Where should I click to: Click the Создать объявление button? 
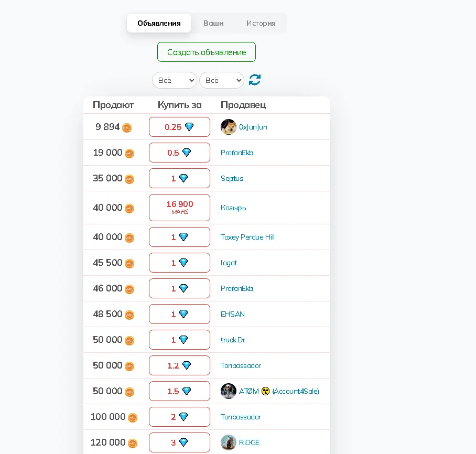(207, 52)
